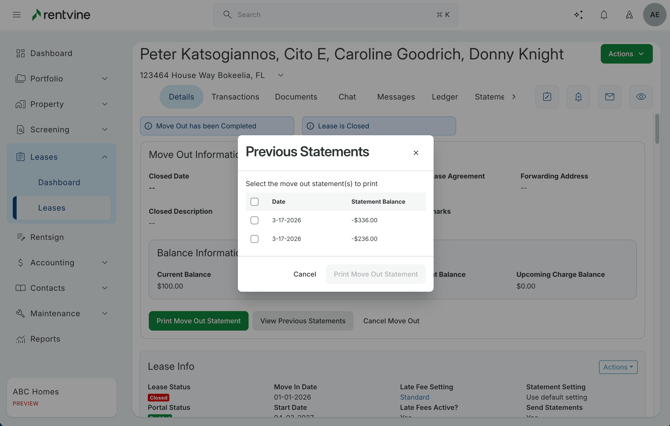The image size is (670, 426).
Task: Select the statement with balance -$236.00
Action: coord(254,239)
